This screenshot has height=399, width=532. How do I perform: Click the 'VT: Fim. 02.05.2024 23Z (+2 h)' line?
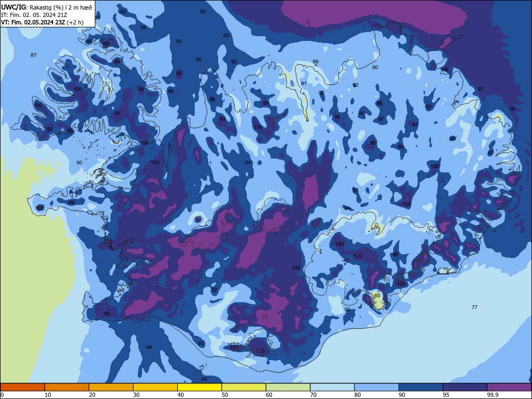pos(42,22)
